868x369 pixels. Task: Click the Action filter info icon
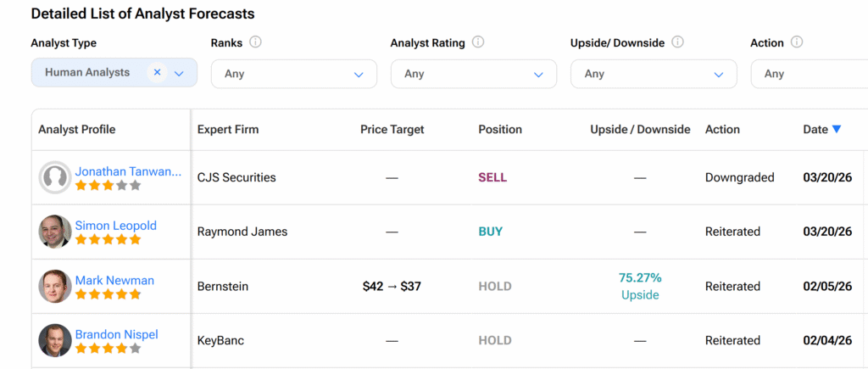797,42
